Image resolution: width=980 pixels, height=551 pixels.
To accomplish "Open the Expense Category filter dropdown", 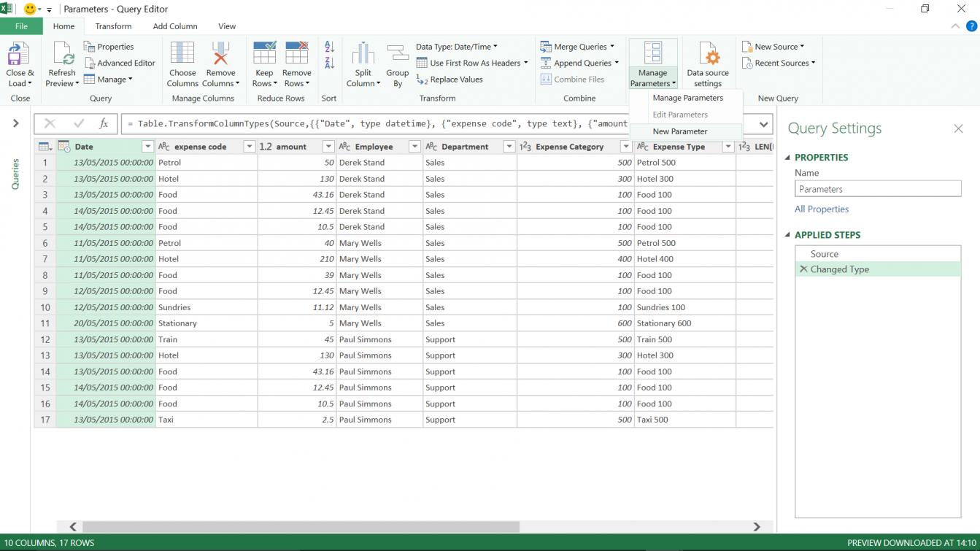I will pos(625,147).
